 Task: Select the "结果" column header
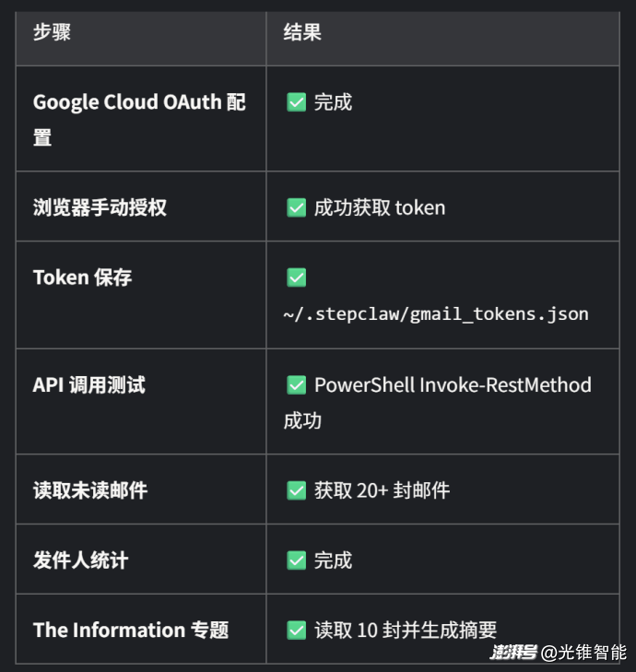[302, 32]
